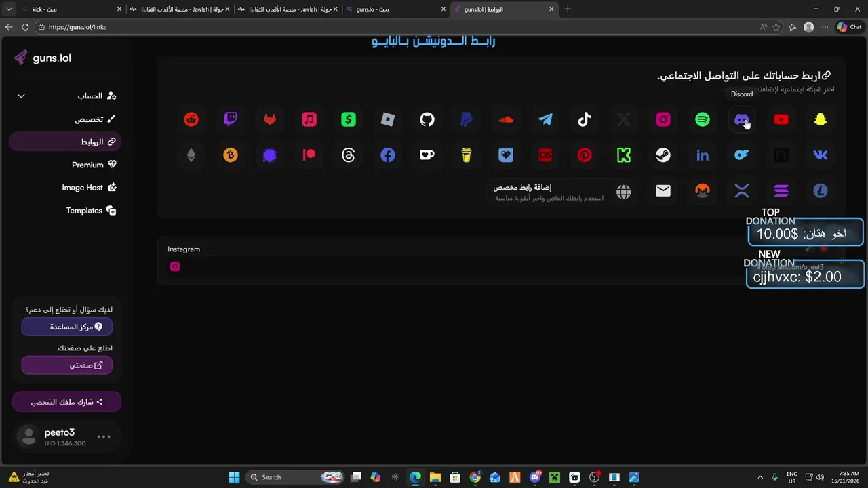
Task: Add a Spotify social link
Action: pos(703,120)
